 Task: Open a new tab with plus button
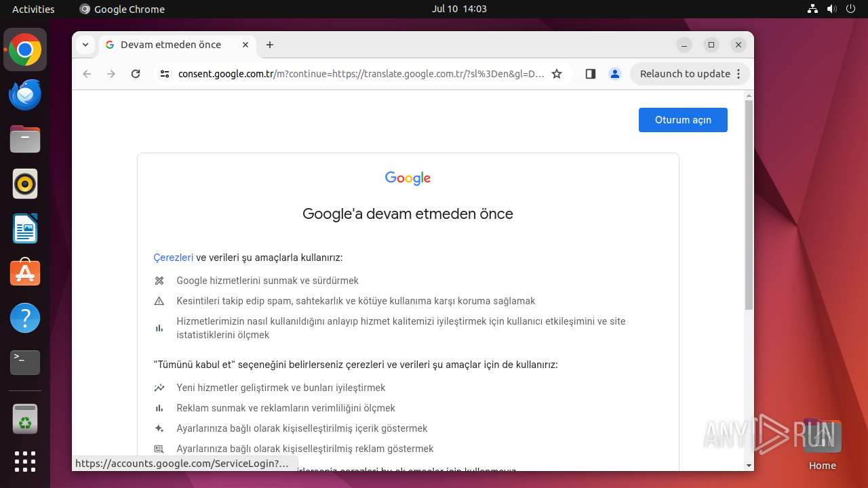coord(270,45)
